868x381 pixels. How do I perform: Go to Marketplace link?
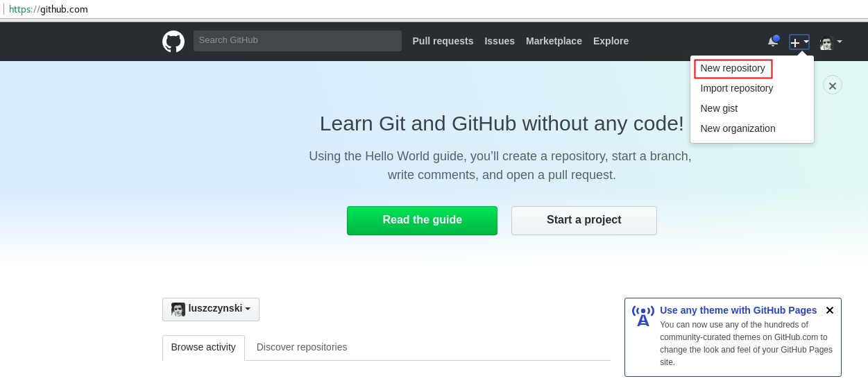[x=554, y=41]
